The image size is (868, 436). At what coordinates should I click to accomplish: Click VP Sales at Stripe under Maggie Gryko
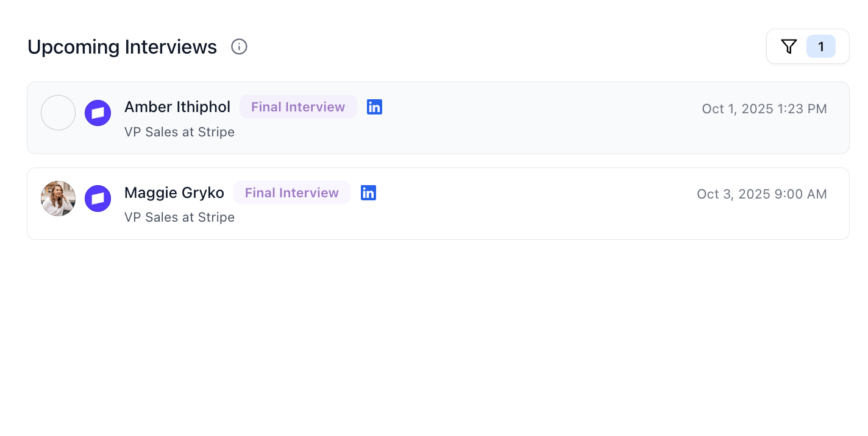coord(179,217)
